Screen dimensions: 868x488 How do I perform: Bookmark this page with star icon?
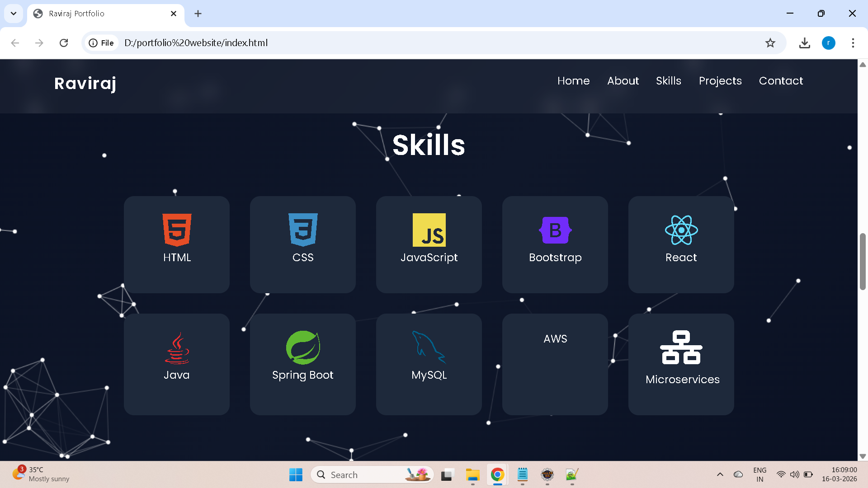[770, 43]
